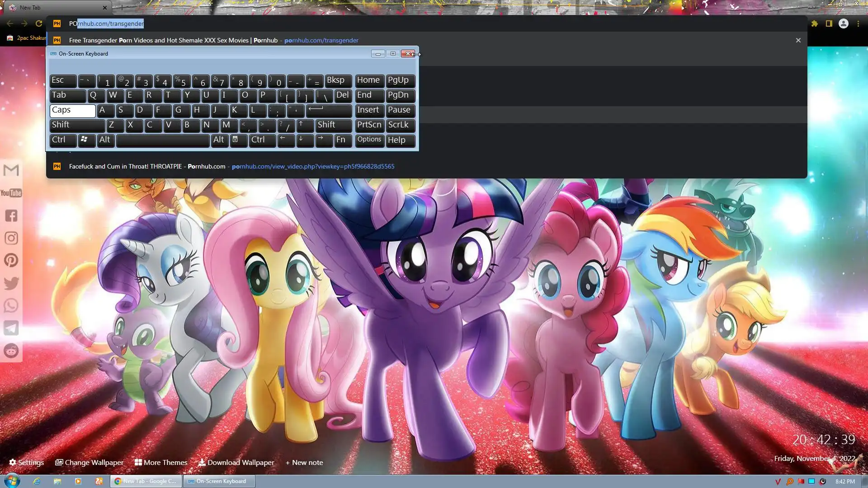Image resolution: width=868 pixels, height=488 pixels.
Task: Click the Reddit sidebar icon
Action: (x=11, y=351)
